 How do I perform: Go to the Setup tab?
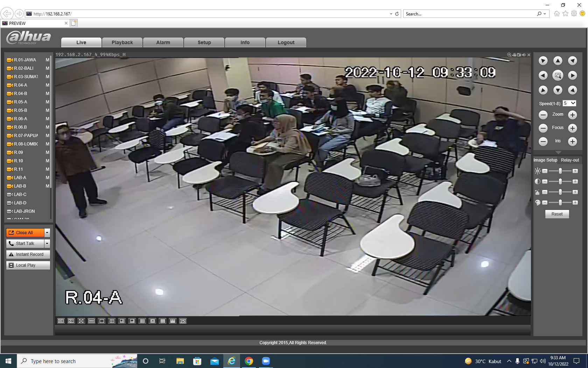click(x=204, y=42)
